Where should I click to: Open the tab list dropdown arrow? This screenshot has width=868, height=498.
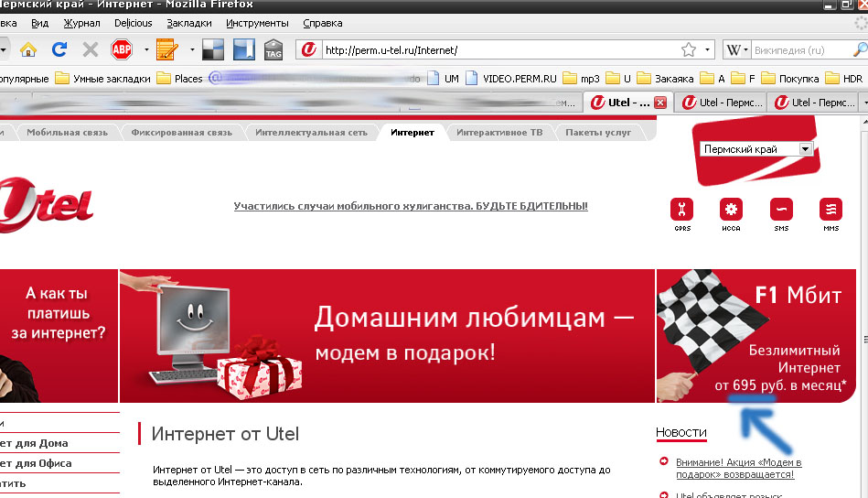pyautogui.click(x=864, y=103)
